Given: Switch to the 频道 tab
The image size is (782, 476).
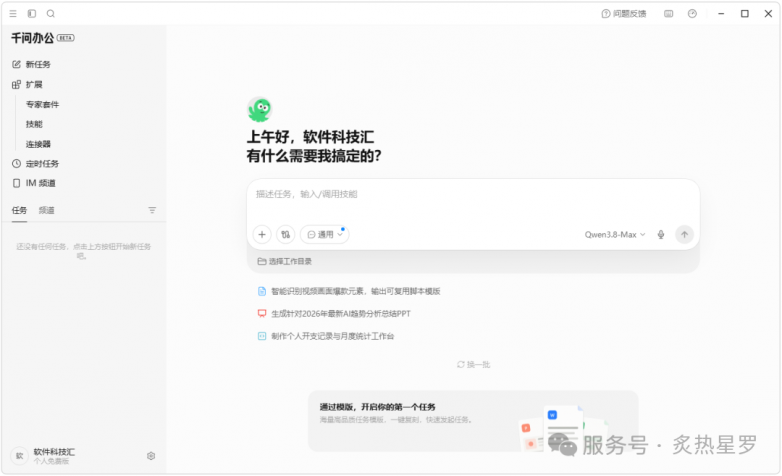Looking at the screenshot, I should [47, 210].
